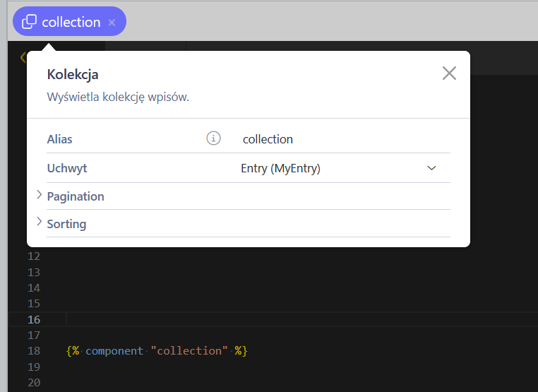Remove the collection component chip

pos(112,23)
